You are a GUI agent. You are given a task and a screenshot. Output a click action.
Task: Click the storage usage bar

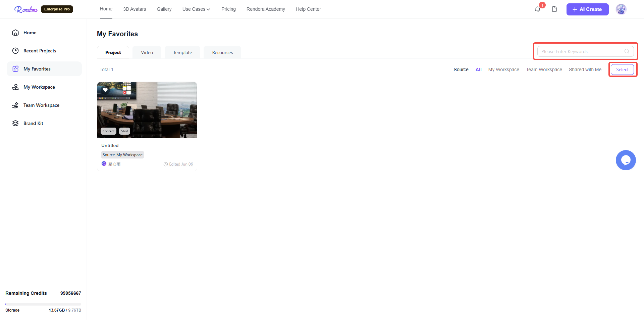tap(43, 304)
